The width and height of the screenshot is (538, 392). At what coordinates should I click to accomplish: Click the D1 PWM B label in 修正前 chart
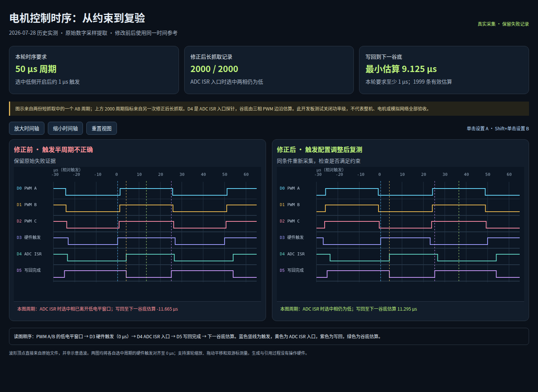pos(27,205)
